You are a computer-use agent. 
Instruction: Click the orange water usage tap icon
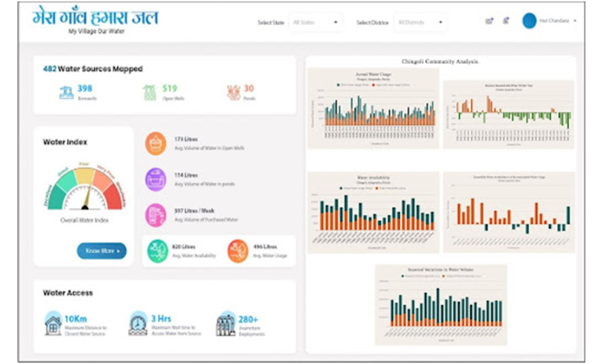[x=238, y=250]
